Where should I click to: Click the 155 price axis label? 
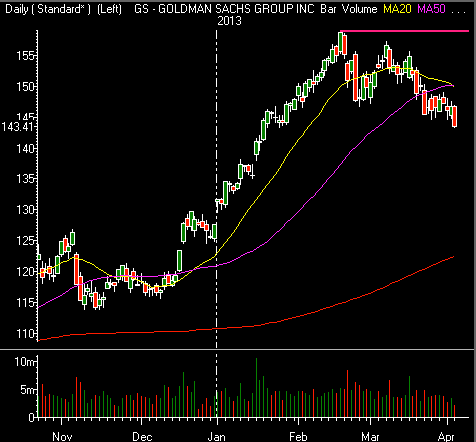coord(25,56)
